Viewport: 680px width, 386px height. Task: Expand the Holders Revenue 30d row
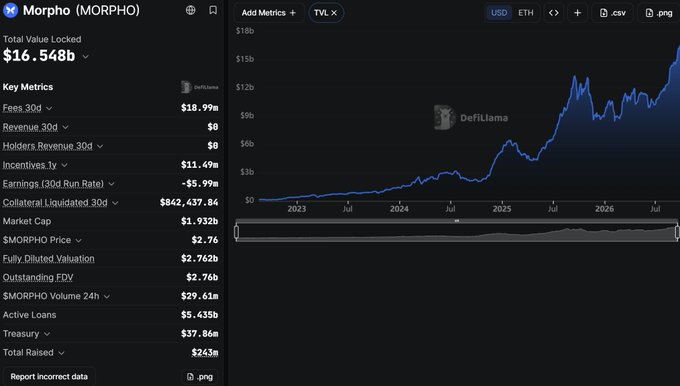pos(100,146)
